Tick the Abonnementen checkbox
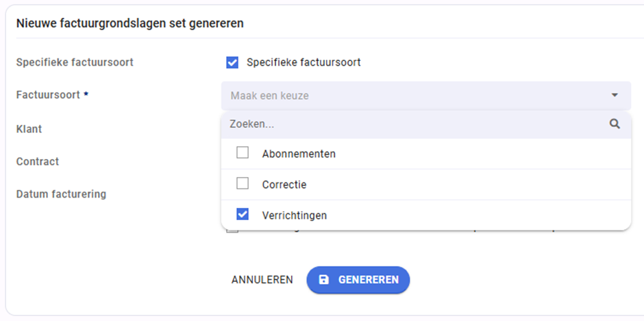Viewport: 644px width, 321px height. pos(243,153)
